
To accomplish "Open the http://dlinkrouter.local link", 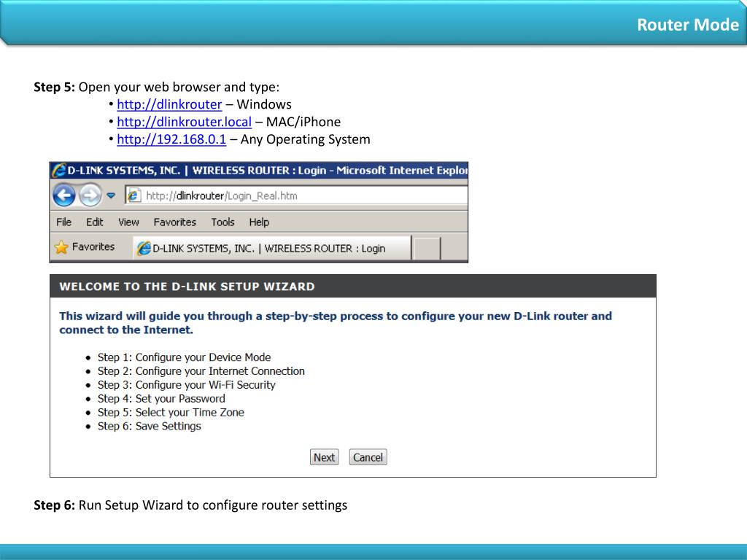I will (x=184, y=122).
